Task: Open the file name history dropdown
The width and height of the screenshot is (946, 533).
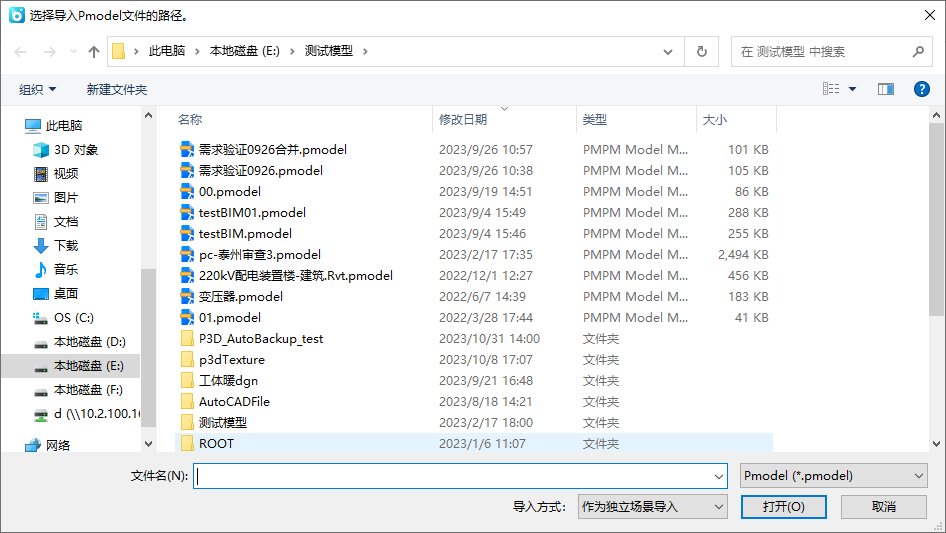Action: tap(719, 476)
